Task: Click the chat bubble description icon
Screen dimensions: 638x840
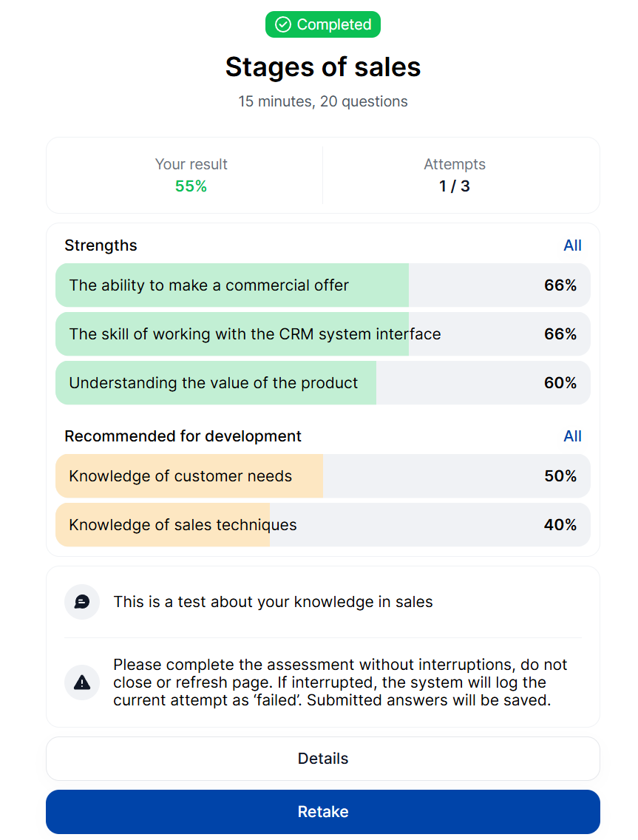Action: coord(82,602)
